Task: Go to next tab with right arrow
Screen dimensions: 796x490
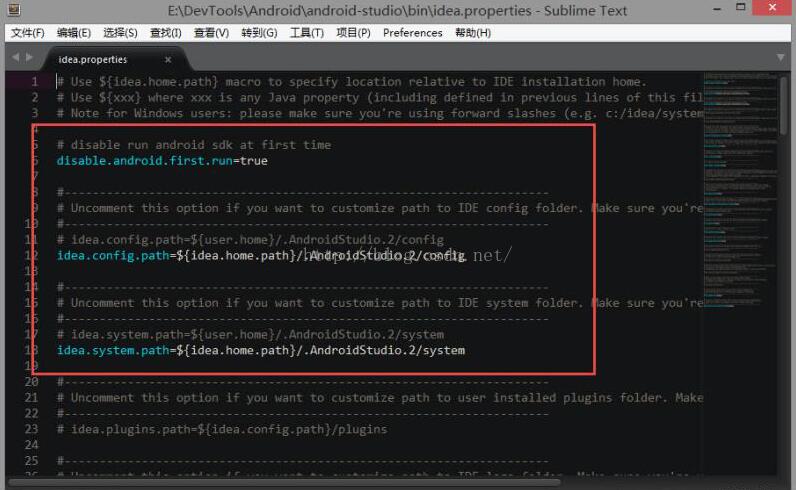Action: point(29,57)
